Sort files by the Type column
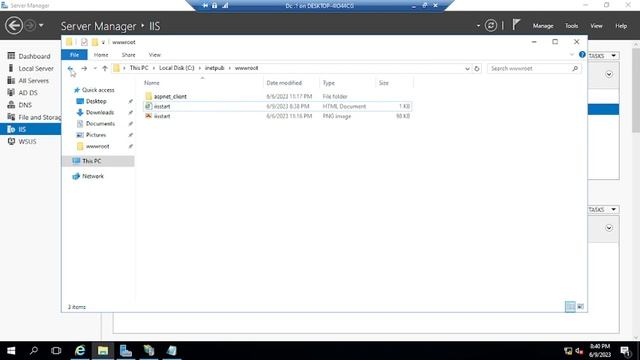The image size is (640, 360). click(x=347, y=83)
